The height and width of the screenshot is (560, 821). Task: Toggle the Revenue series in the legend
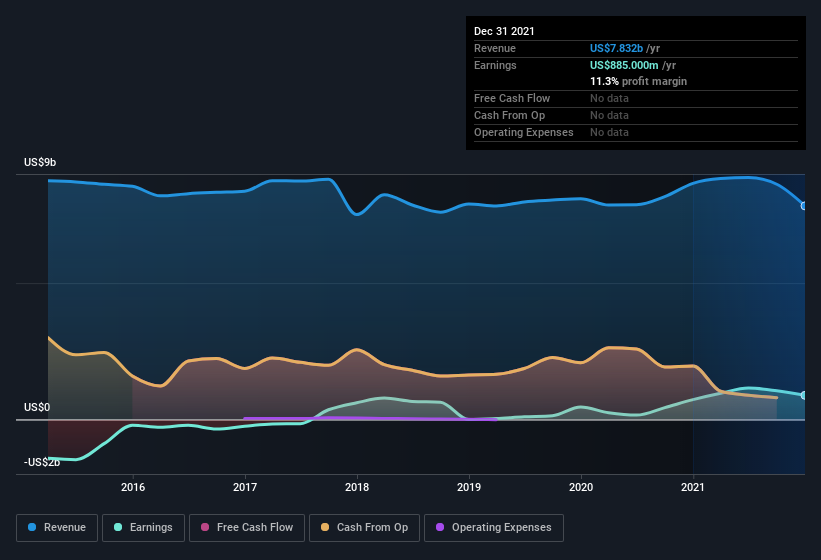point(57,527)
